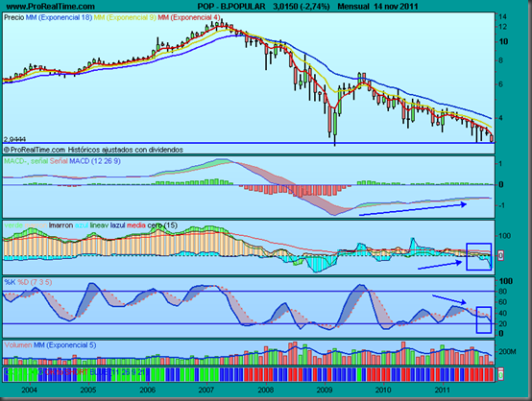
Task: Click the OK to SHORT indicator label
Action: (66, 372)
